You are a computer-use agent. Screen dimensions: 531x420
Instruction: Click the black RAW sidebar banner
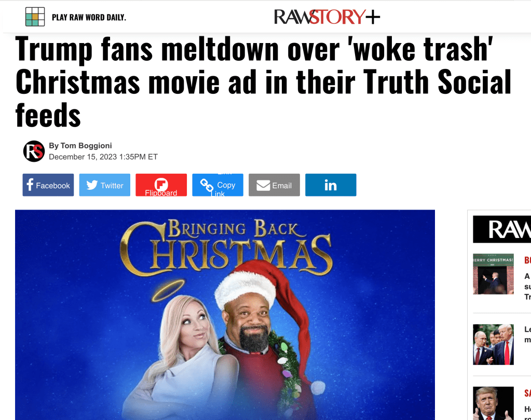point(502,229)
